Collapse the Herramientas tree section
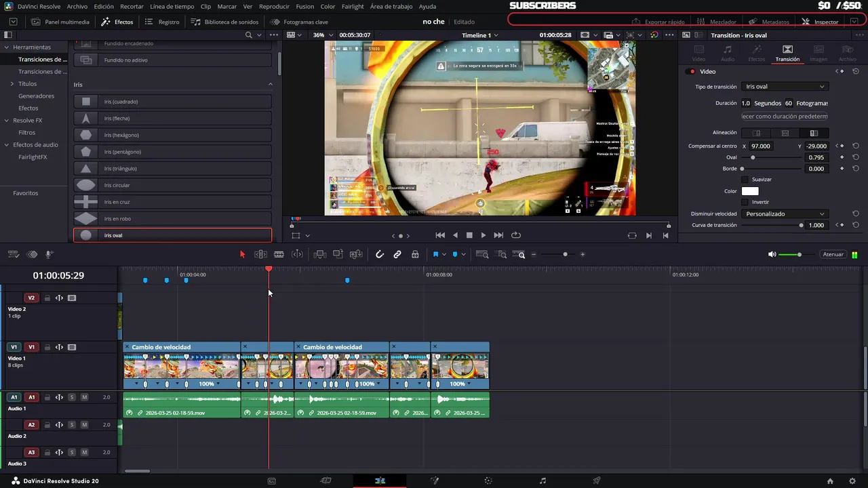Screen dimensions: 868x488 (6, 47)
